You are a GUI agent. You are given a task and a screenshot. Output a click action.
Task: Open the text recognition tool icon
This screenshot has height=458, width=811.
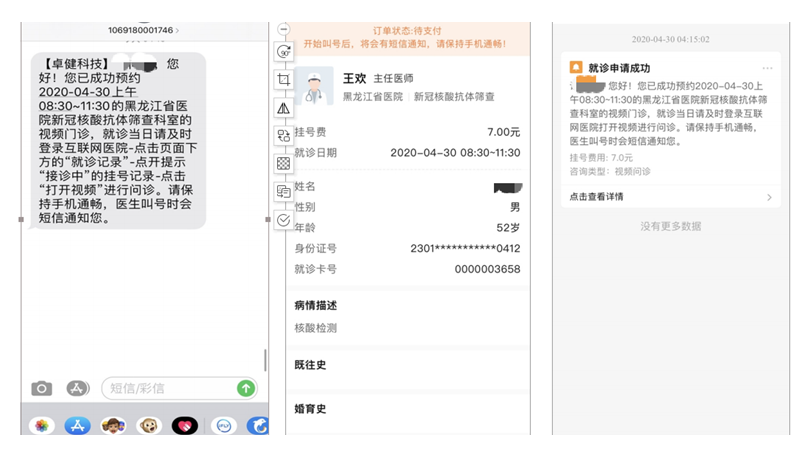click(283, 192)
